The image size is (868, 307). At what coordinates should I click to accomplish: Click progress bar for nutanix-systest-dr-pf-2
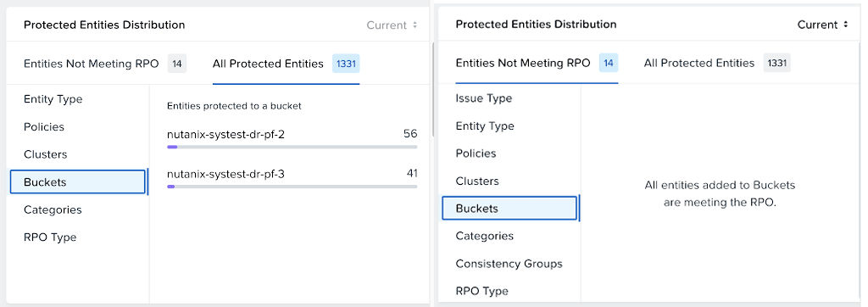(292, 147)
